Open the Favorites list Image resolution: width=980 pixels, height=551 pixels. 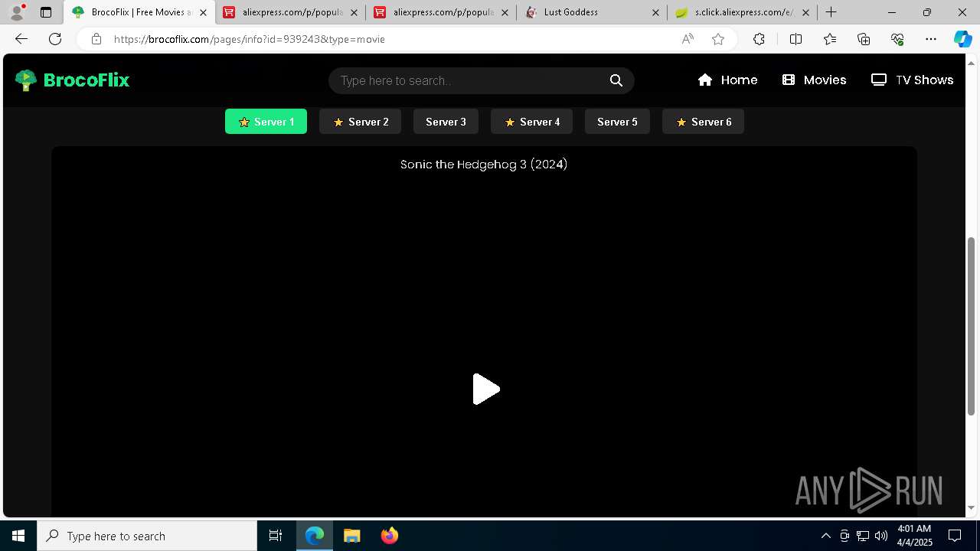click(x=830, y=39)
